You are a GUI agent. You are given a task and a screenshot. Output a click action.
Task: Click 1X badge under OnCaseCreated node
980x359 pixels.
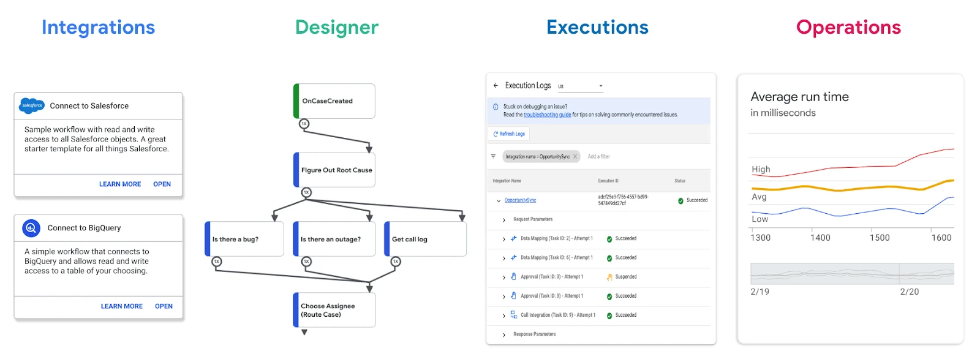tap(304, 124)
